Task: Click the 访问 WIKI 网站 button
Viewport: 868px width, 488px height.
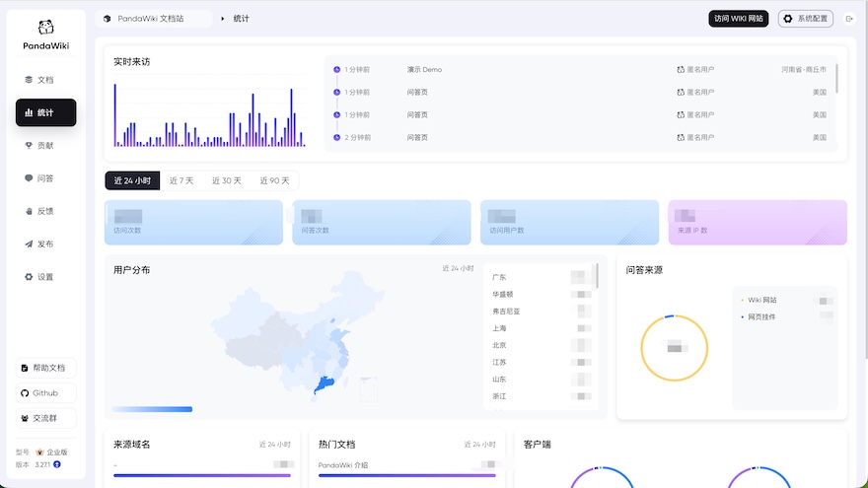Action: [738, 19]
